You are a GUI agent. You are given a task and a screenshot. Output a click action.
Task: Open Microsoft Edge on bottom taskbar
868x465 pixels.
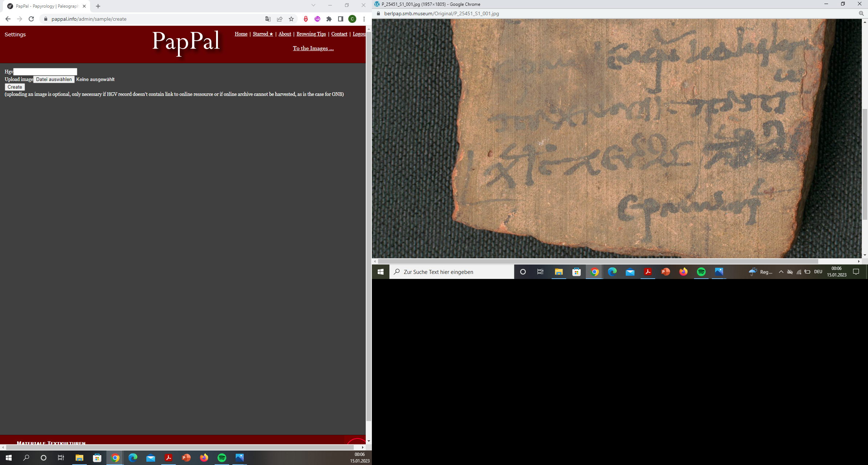(x=133, y=458)
